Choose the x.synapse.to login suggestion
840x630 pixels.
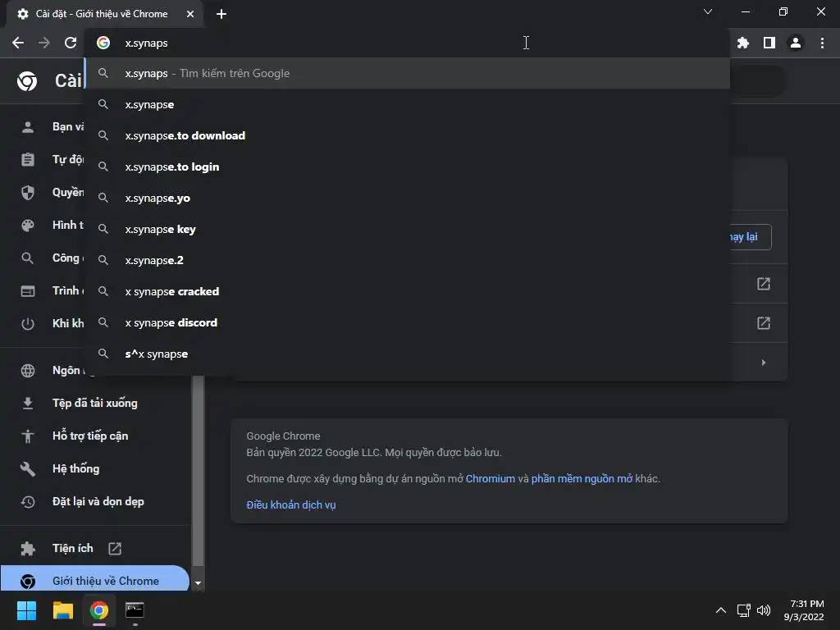(407, 167)
